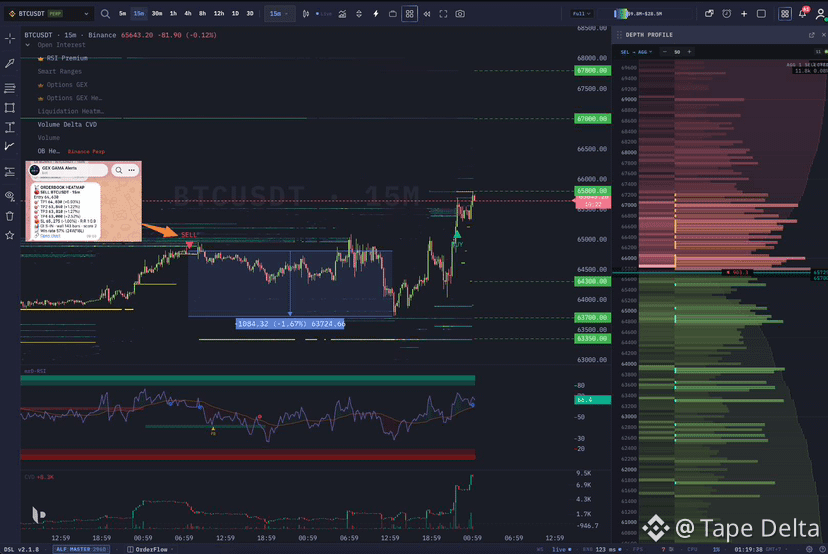This screenshot has width=828, height=554.
Task: Open the symbol search magnifier
Action: point(105,14)
